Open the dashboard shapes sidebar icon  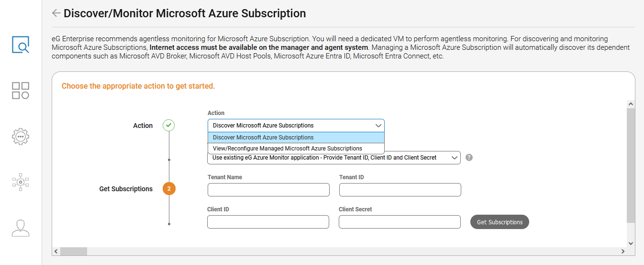(21, 91)
